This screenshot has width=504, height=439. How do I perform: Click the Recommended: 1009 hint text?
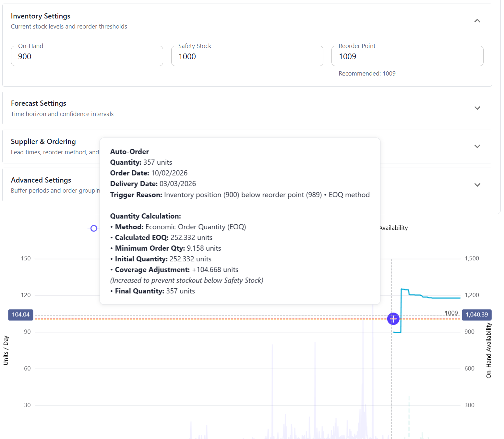[x=367, y=74]
